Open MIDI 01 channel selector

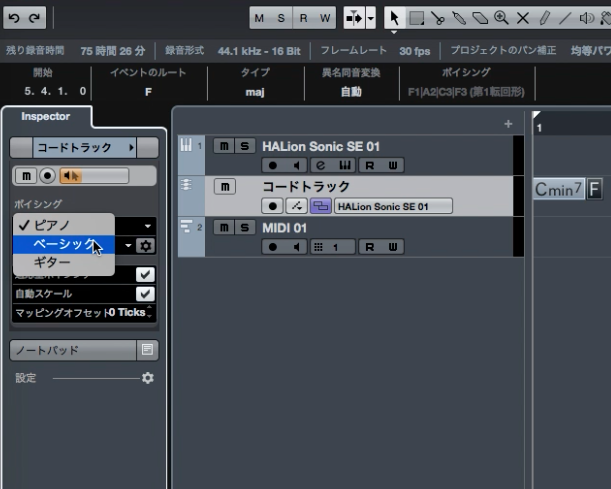pyautogui.click(x=333, y=247)
